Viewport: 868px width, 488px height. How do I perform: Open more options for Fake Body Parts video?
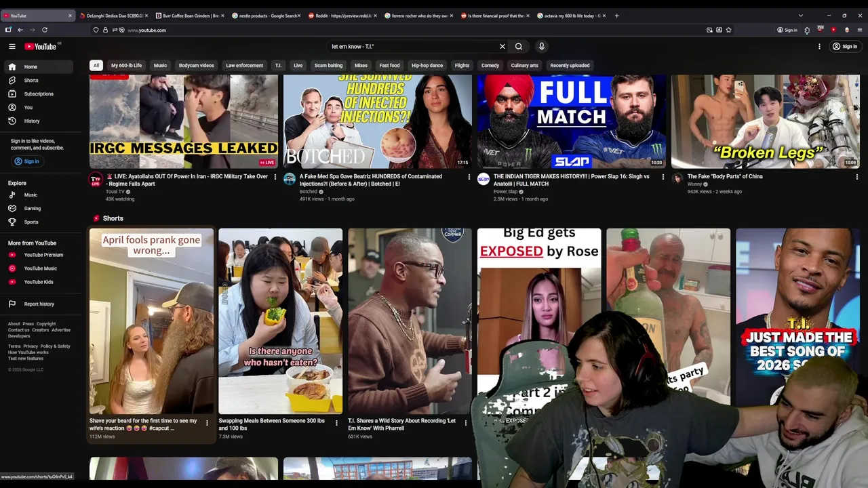pos(856,177)
